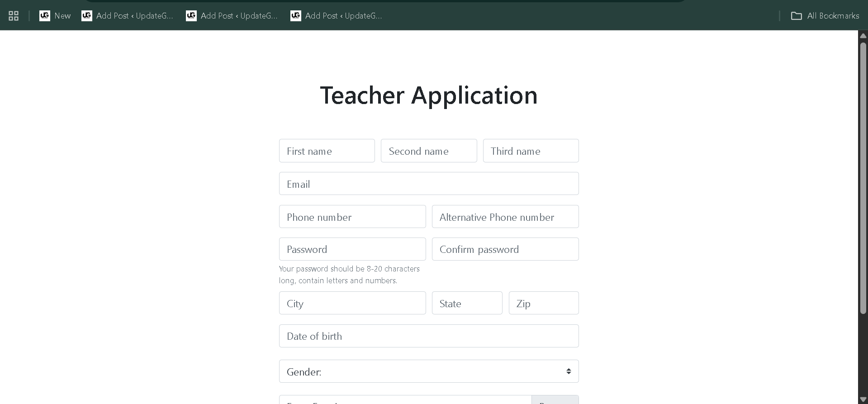
Task: Select the Password field
Action: [x=352, y=249]
